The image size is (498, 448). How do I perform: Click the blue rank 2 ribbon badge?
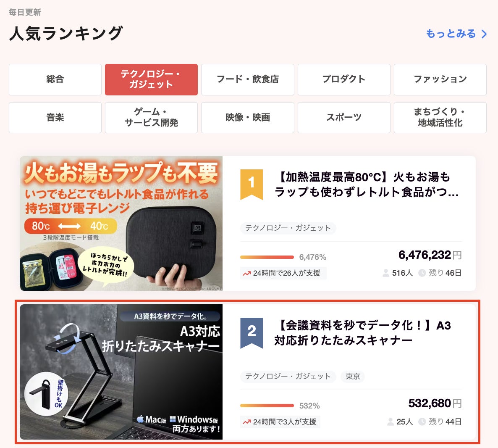point(252,333)
